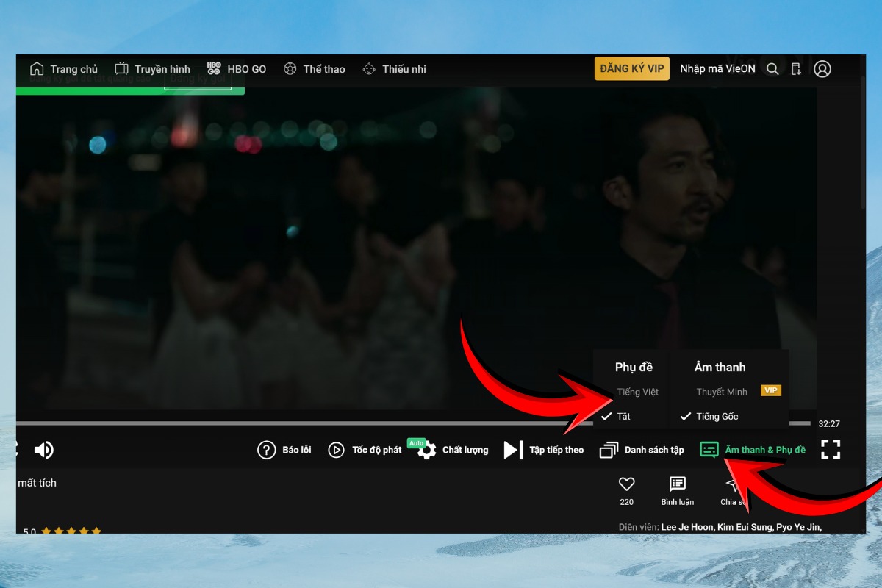Go to the HBO GO section
Image resolution: width=882 pixels, height=588 pixels.
point(238,68)
